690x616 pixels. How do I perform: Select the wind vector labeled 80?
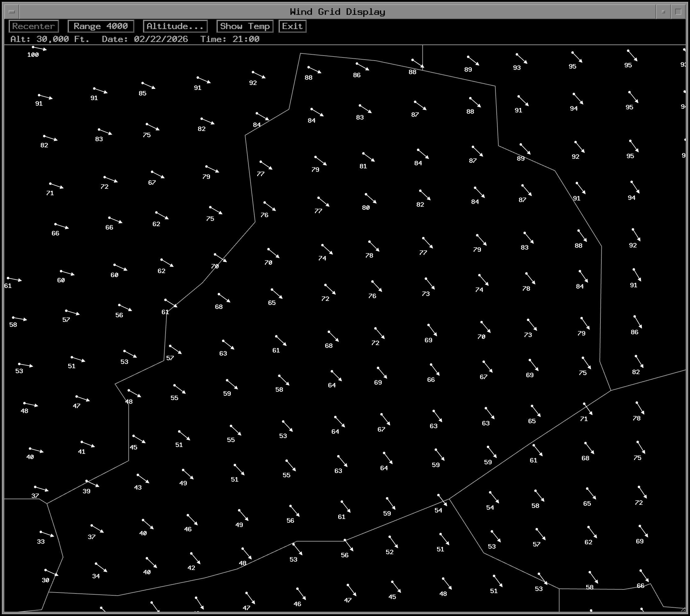tap(371, 199)
